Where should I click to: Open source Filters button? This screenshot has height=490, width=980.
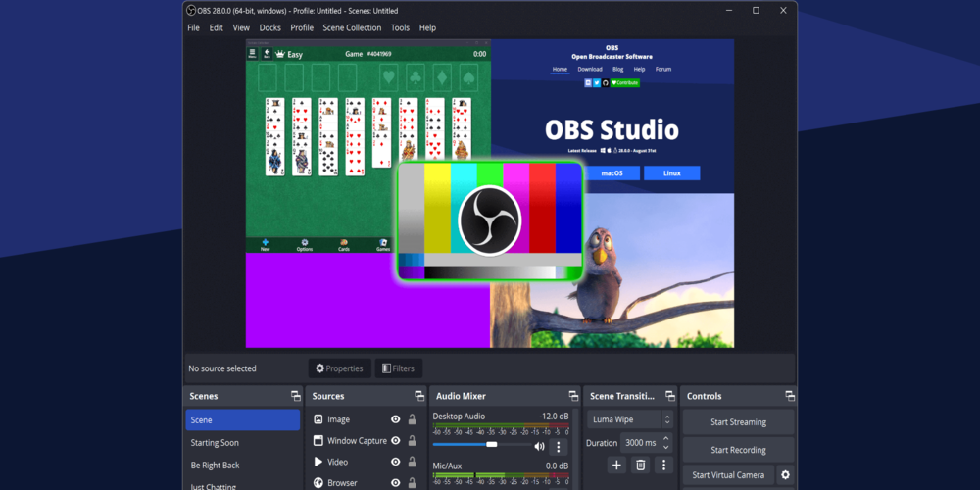pyautogui.click(x=398, y=368)
